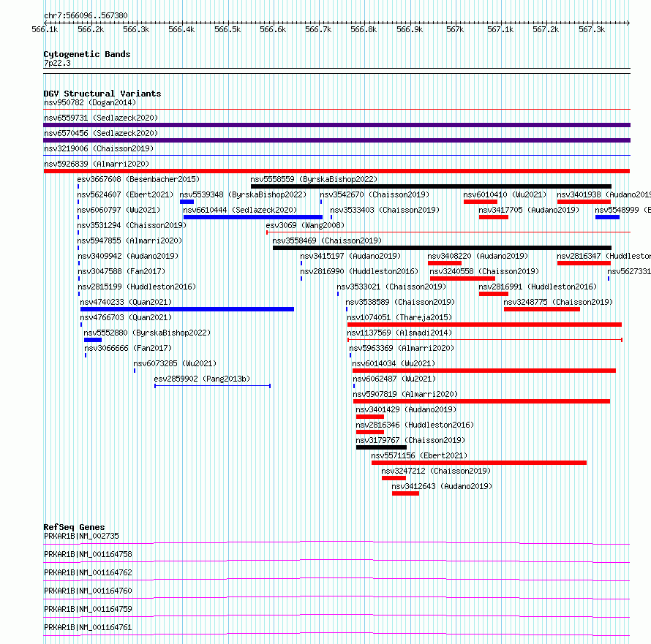Screen dimensions: 651x644
Task: Open nsv6570456 (Sedlazeck2020) variant
Action: (x=101, y=133)
